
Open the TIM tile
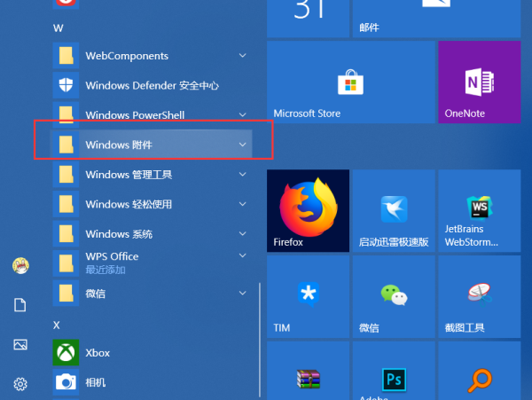tap(308, 296)
